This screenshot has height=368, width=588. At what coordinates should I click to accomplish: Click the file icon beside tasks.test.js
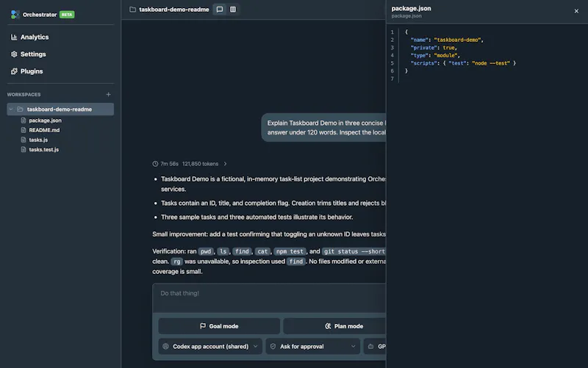[x=24, y=150]
